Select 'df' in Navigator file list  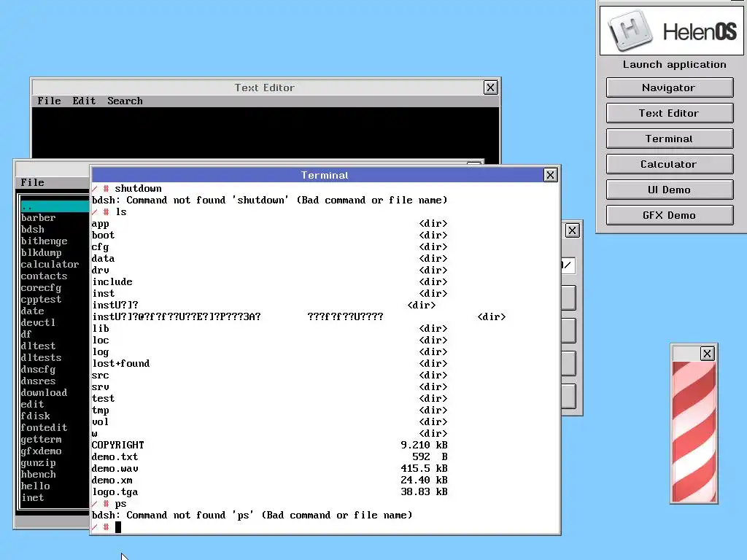click(x=26, y=334)
